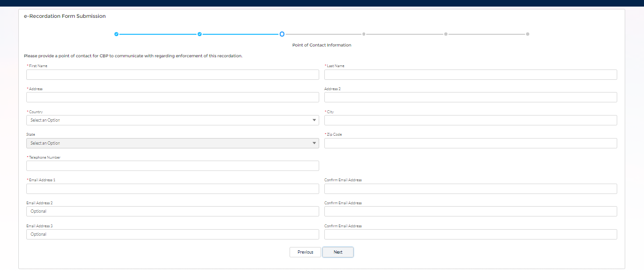Click the second completed step checkmark icon
Viewport: 644px width, 278px height.
199,34
